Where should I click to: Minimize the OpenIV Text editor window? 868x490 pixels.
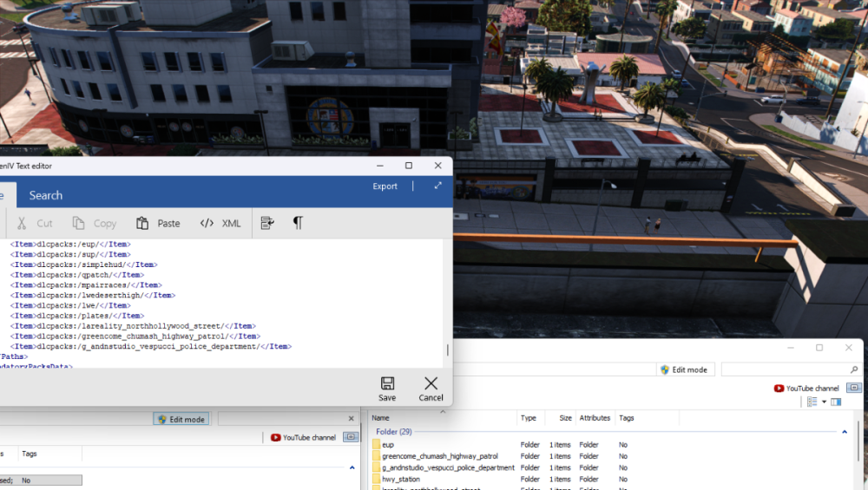coord(380,166)
